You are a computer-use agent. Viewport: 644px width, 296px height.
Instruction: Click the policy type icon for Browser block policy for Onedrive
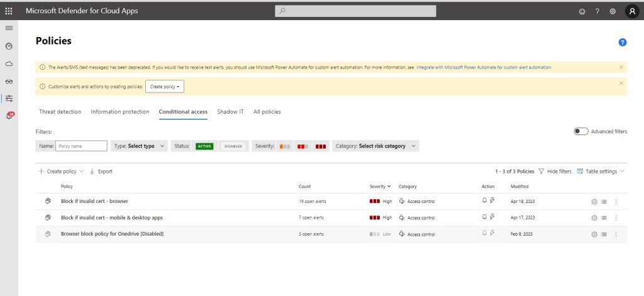pos(48,234)
